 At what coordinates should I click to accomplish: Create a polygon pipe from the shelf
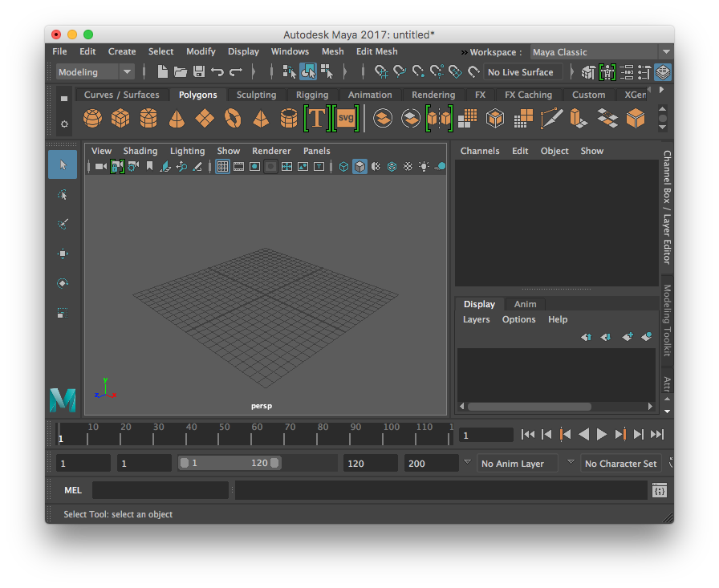click(x=289, y=118)
